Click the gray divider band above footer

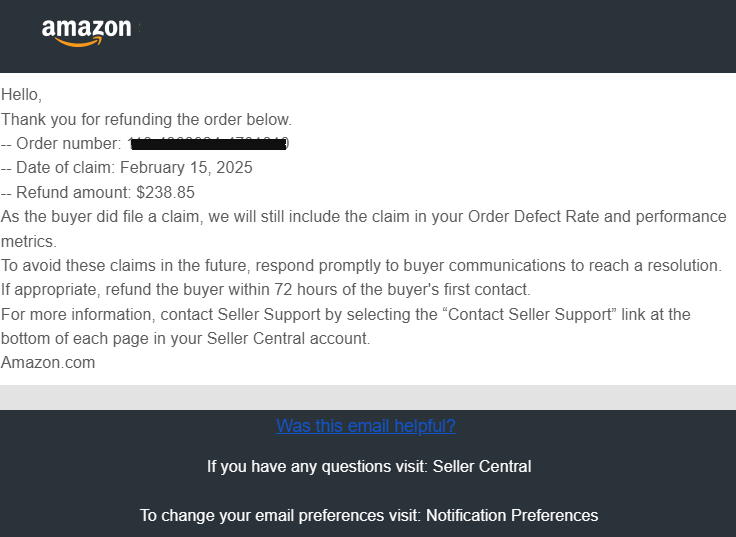[368, 397]
